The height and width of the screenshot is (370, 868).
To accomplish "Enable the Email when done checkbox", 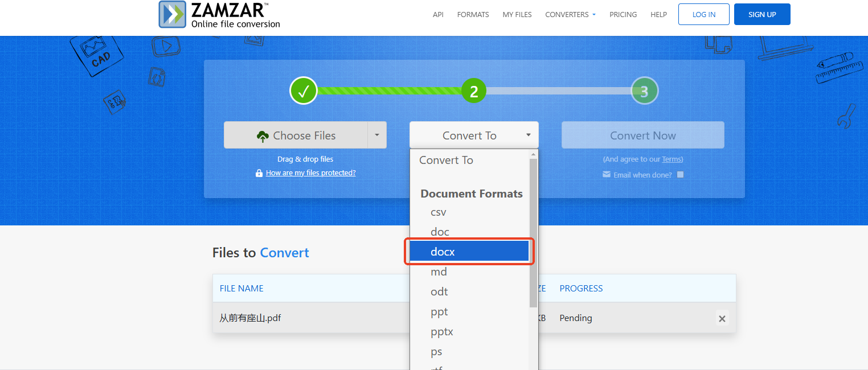I will point(679,175).
